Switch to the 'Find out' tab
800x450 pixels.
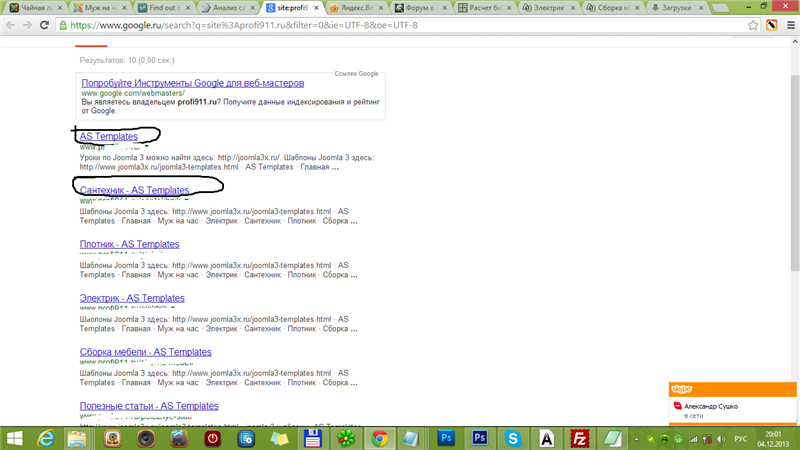tap(161, 8)
